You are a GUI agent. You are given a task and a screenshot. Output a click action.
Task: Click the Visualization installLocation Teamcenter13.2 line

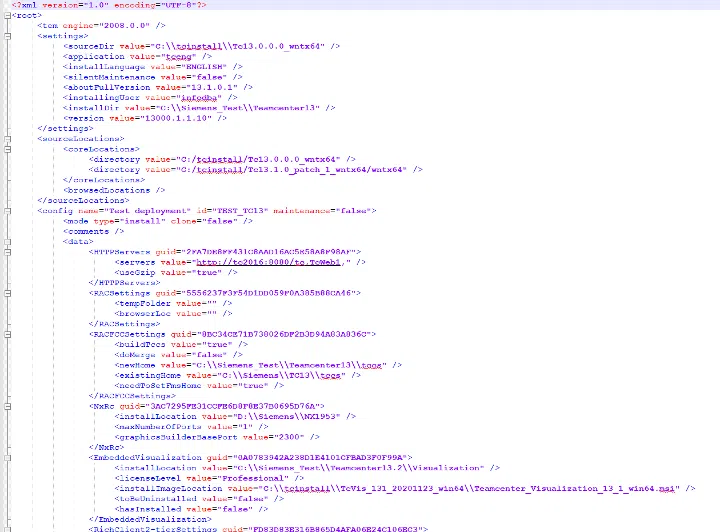pyautogui.click(x=307, y=468)
